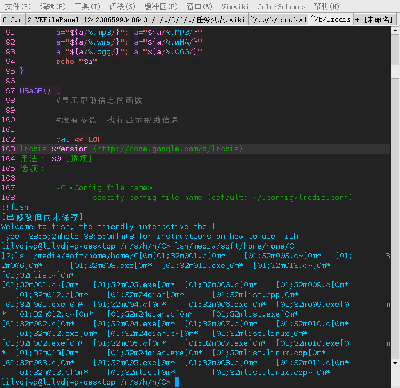Viewport: 400px width, 388px height.
Task: Open the 缓冲区(B) buffers menu
Action: 161,6
